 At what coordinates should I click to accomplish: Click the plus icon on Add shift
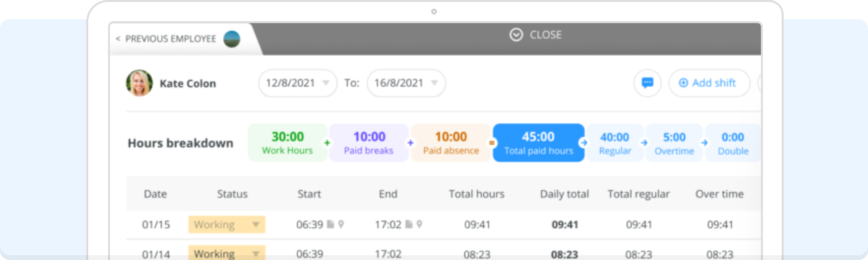click(683, 83)
